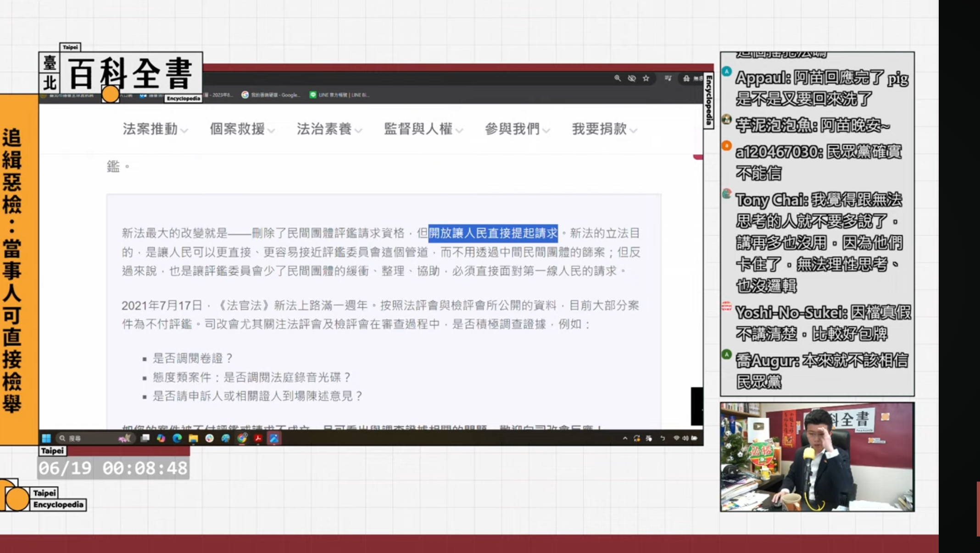The image size is (980, 553).
Task: Click Yoshi-No-Sukei's chat message
Action: click(x=823, y=323)
